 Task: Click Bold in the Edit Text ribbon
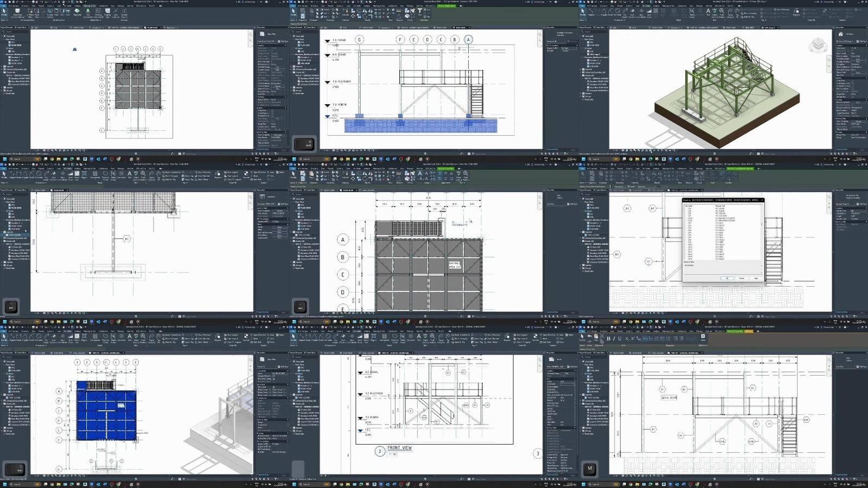click(608, 338)
